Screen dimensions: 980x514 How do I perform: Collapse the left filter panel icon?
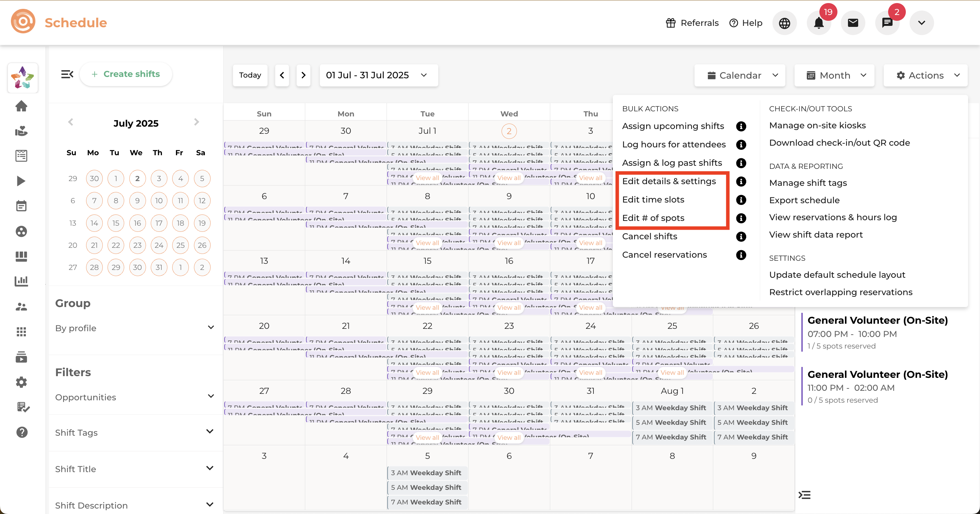(x=67, y=74)
